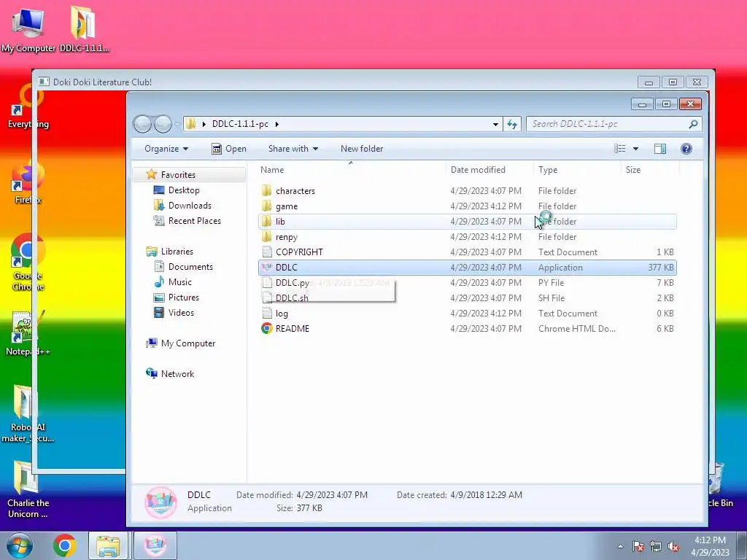Expand the DDLC-1.1.1-pc breadcrumb arrow

[x=276, y=124]
